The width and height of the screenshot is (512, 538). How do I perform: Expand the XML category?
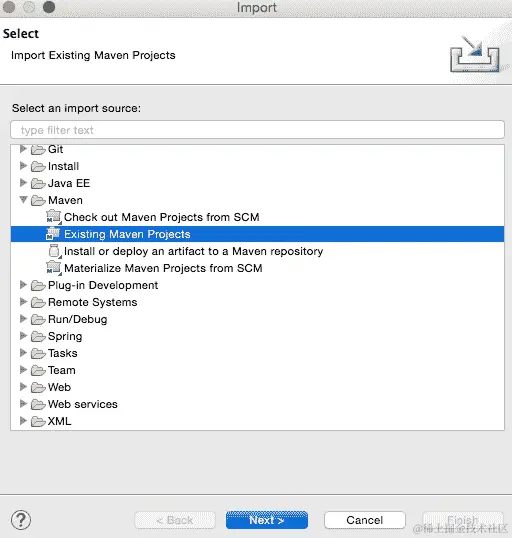[23, 420]
